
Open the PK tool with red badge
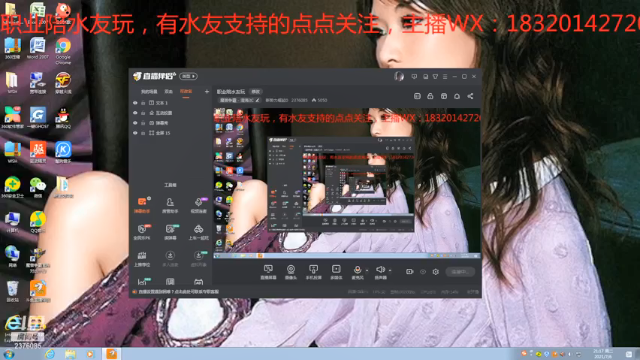(x=142, y=232)
